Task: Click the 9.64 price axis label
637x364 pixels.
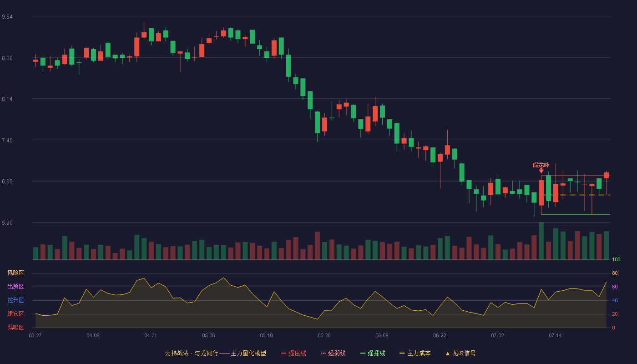Action: point(7,17)
